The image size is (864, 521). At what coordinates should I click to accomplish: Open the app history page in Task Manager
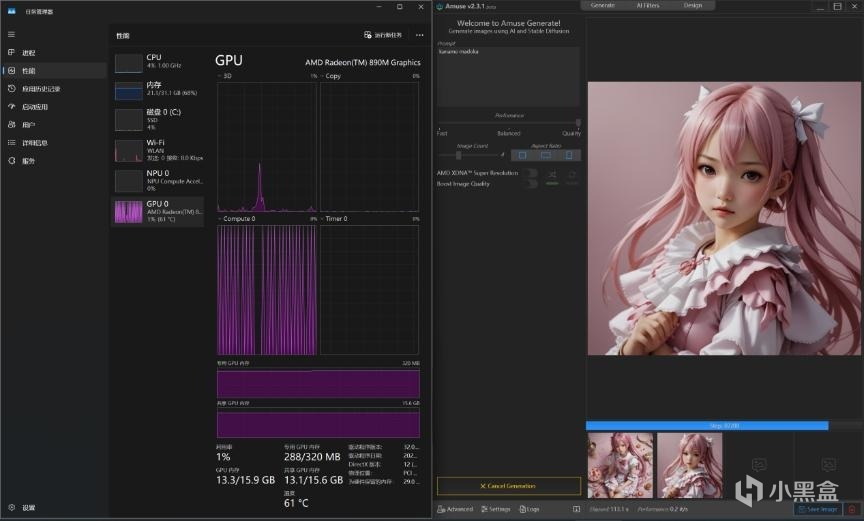54,89
